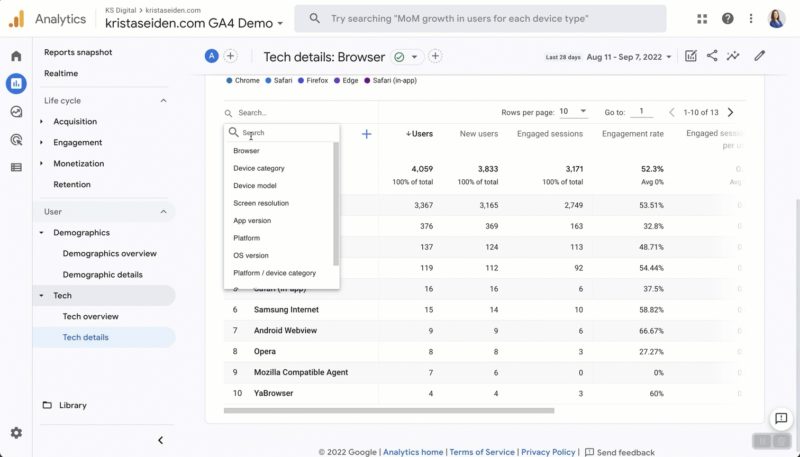Select Screen resolution in the dimension list
The height and width of the screenshot is (457, 800).
[x=261, y=203]
